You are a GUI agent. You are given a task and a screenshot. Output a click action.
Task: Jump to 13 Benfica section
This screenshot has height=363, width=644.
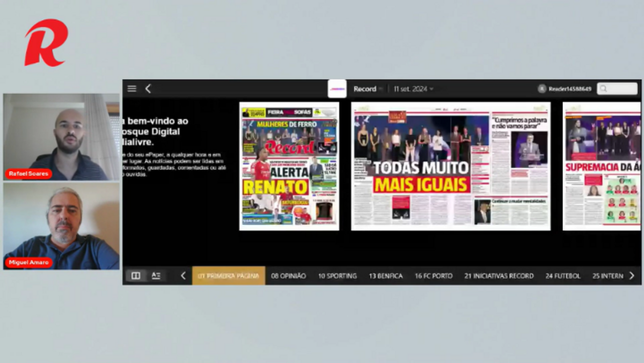click(385, 275)
